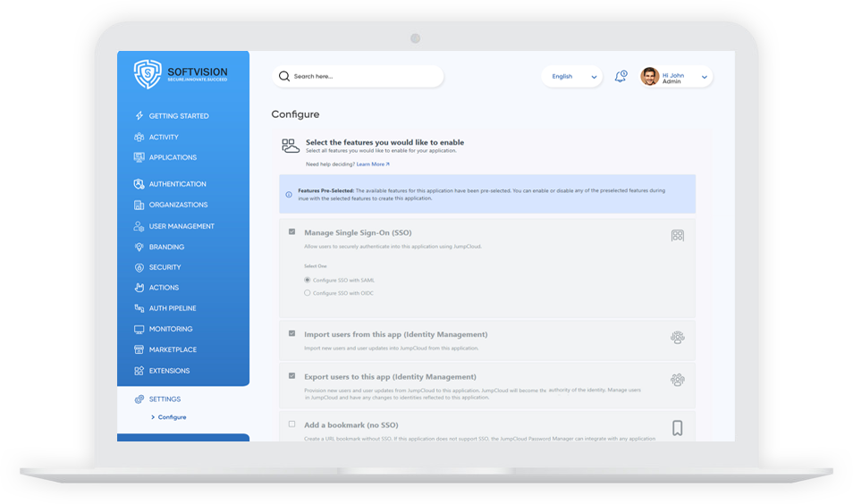Image resolution: width=853 pixels, height=504 pixels.
Task: Go to User Management section
Action: [182, 226]
